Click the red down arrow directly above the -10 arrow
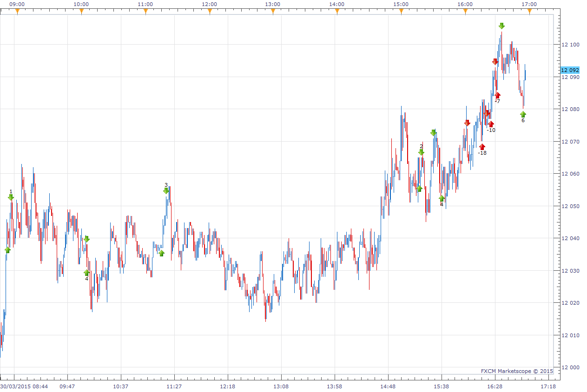This screenshot has height=392, width=587. pos(487,113)
